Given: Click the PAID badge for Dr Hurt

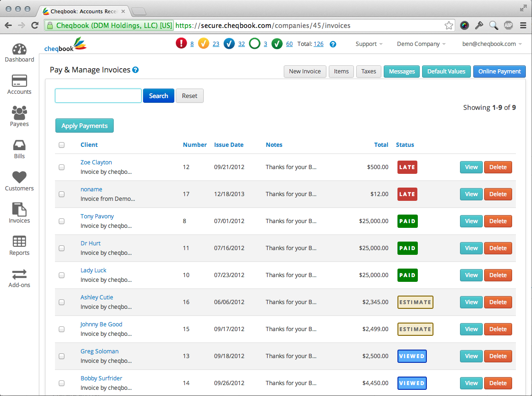Looking at the screenshot, I should click(407, 248).
